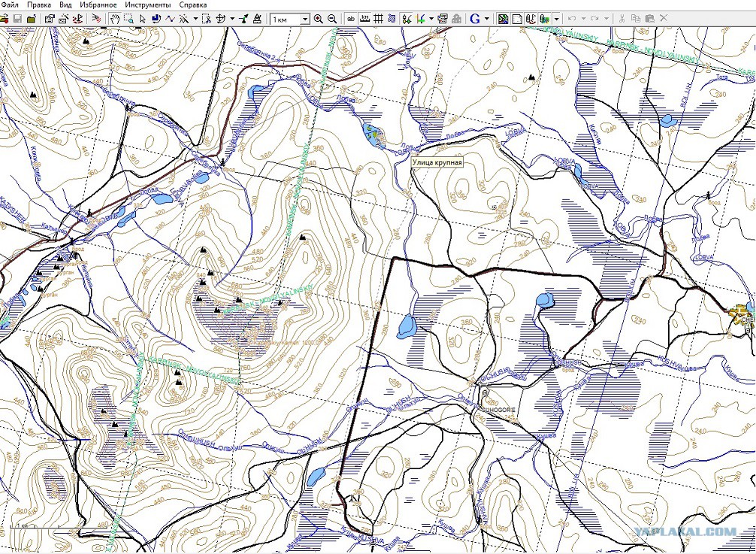Select the trim map scissors tool
756x554 pixels.
point(207,19)
